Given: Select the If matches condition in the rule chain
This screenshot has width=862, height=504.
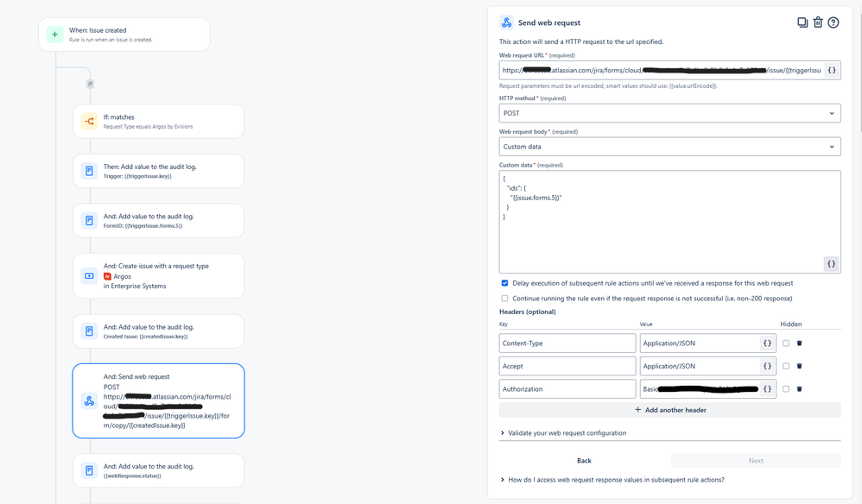Looking at the screenshot, I should [x=158, y=121].
